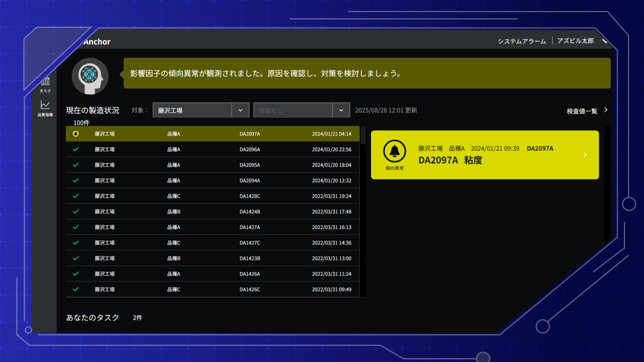Click the alert icon on DA2097A row
Screen dimensions: 644x362
(x=76, y=134)
